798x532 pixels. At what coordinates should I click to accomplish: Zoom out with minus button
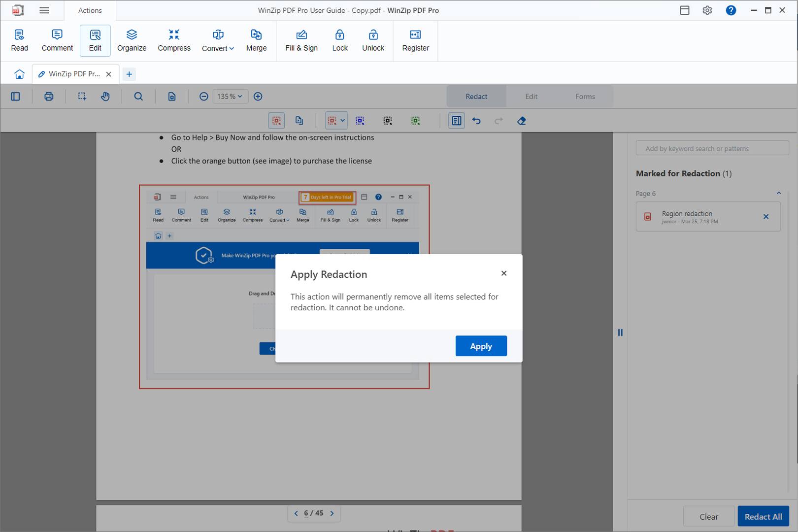click(203, 97)
